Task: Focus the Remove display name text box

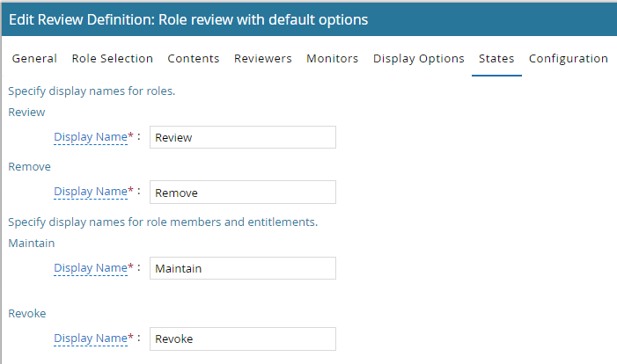Action: tap(242, 192)
